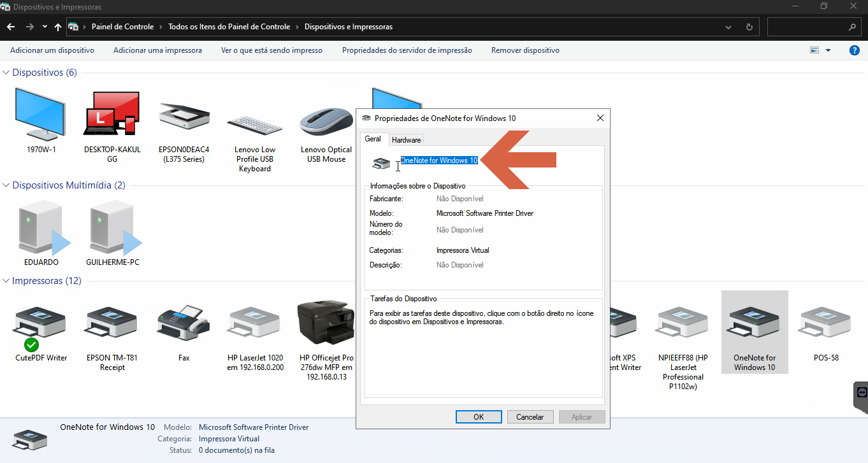The width and height of the screenshot is (868, 463).
Task: Click Ver o que está sendo impresso
Action: coord(271,50)
